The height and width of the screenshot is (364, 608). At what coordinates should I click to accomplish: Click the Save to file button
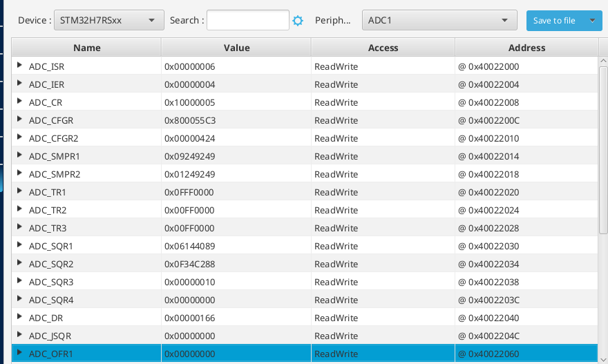554,21
